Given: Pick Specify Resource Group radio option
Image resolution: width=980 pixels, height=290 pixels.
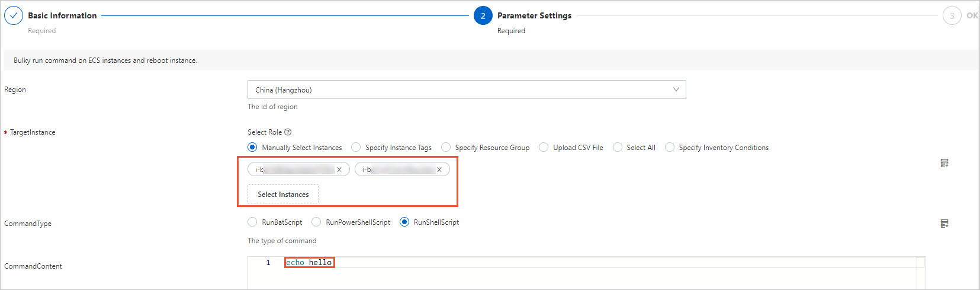Looking at the screenshot, I should tap(446, 148).
